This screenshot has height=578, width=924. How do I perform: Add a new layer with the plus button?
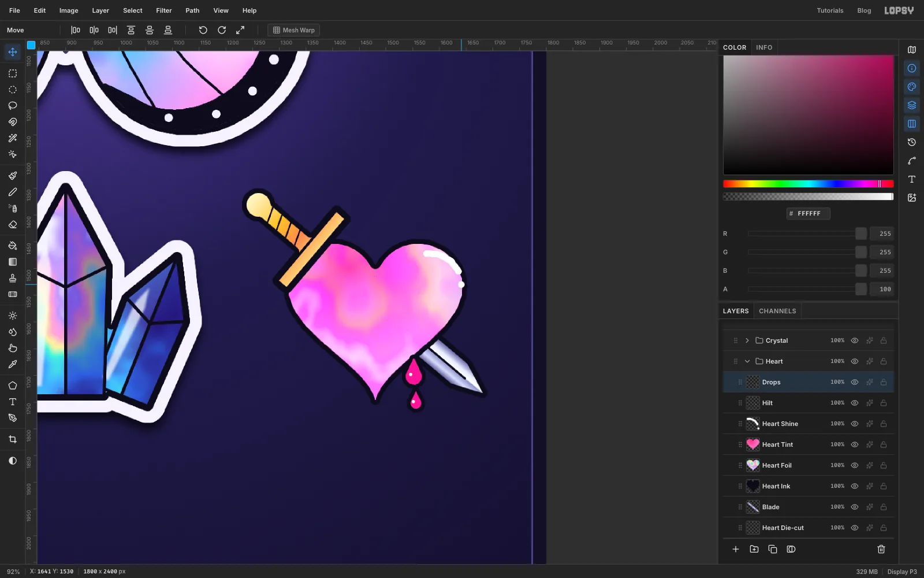point(736,549)
